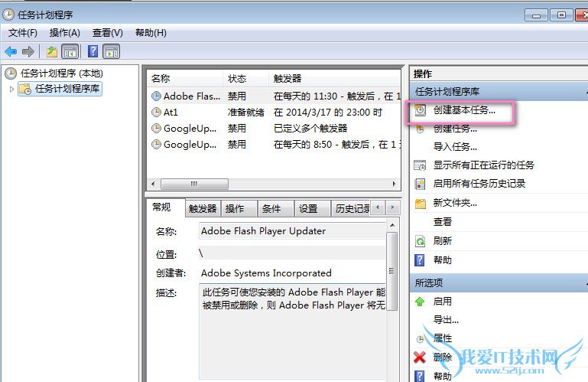
Task: Click the 名称 column header
Action: (x=185, y=79)
